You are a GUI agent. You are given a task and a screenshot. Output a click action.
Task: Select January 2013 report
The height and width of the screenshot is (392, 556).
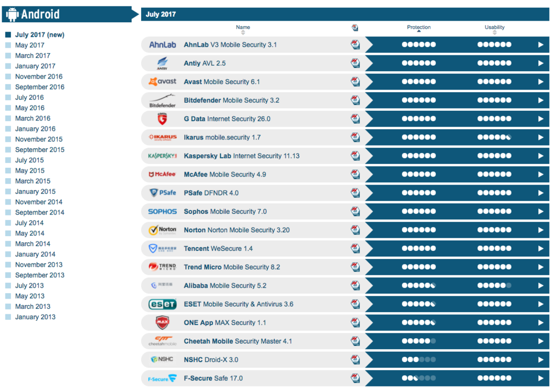point(35,317)
